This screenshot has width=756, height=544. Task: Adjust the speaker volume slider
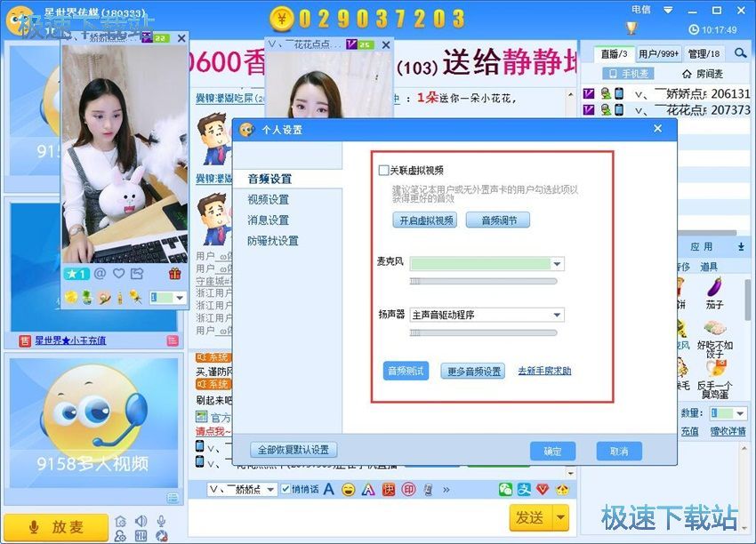click(x=483, y=332)
